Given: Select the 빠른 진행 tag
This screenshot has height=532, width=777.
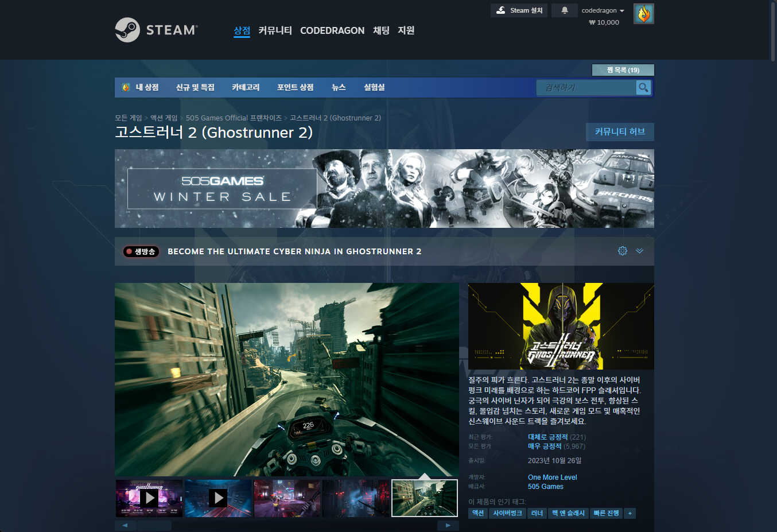Looking at the screenshot, I should (607, 513).
